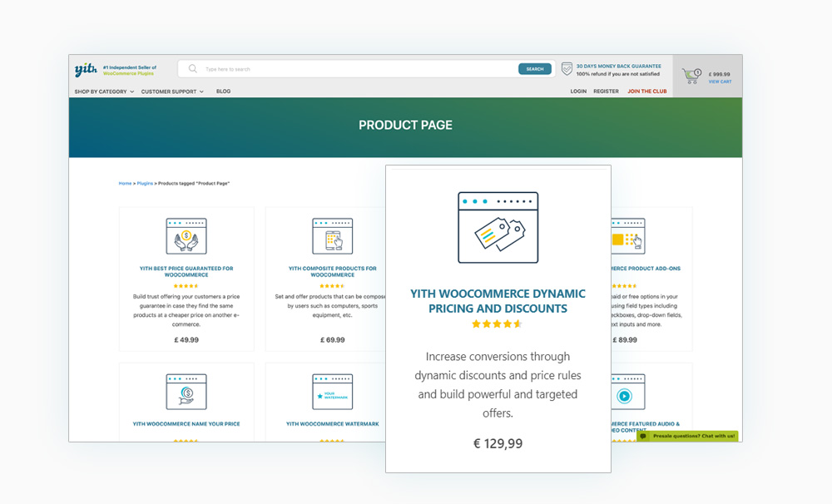The height and width of the screenshot is (504, 832).
Task: Click the Watermark product icon
Action: click(332, 392)
